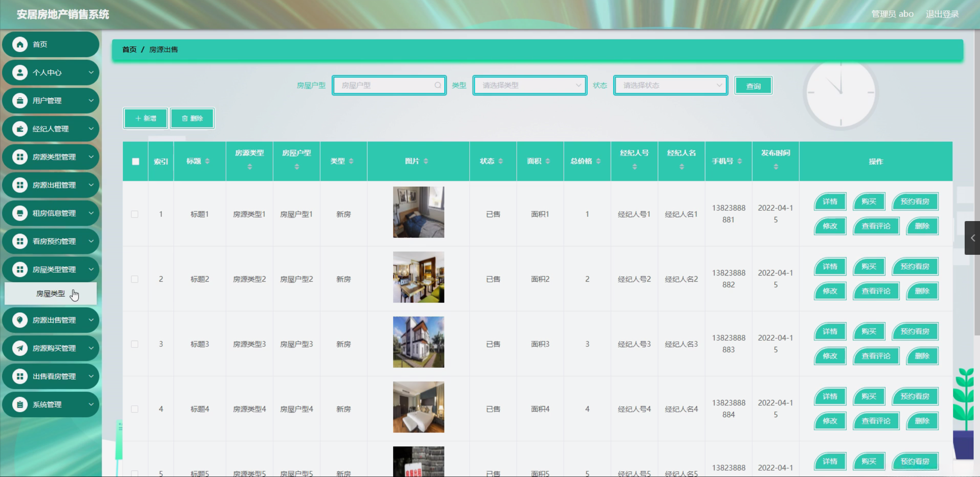This screenshot has height=477, width=980.
Task: Open the 请选择类型 dropdown
Action: click(x=530, y=85)
